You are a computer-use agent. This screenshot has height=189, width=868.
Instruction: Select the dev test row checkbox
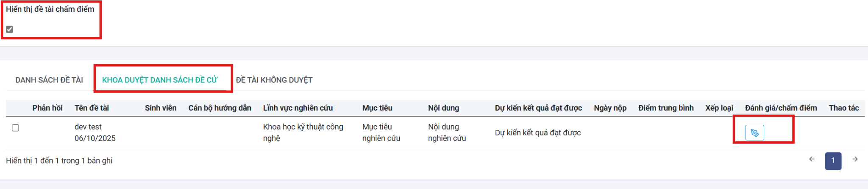coord(16,128)
